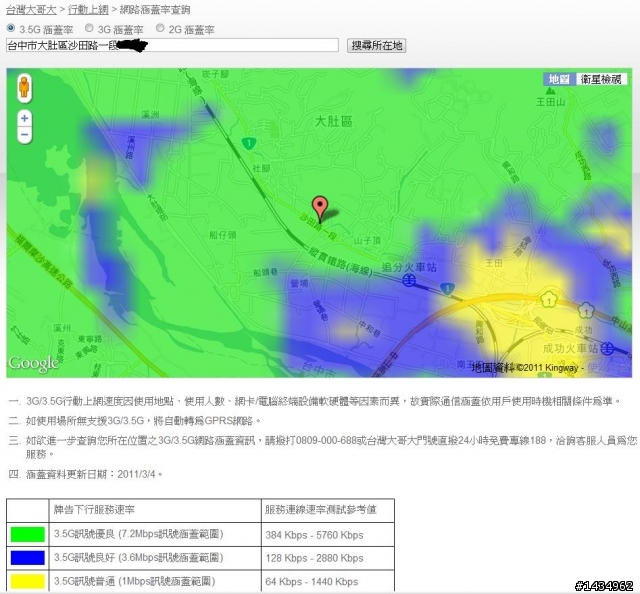The height and width of the screenshot is (594, 640).
Task: Click the green legend swatch for 訊號優良
Action: click(x=27, y=534)
